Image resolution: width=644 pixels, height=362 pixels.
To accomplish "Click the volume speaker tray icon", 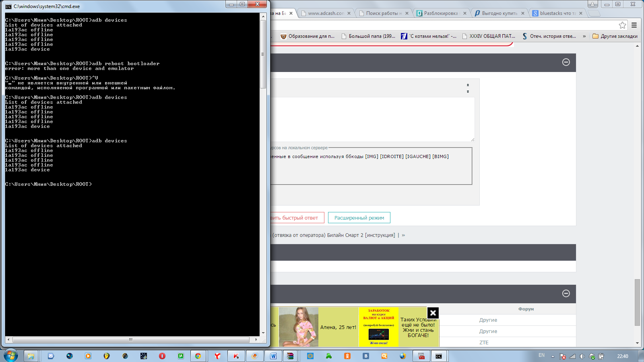I will pyautogui.click(x=582, y=356).
